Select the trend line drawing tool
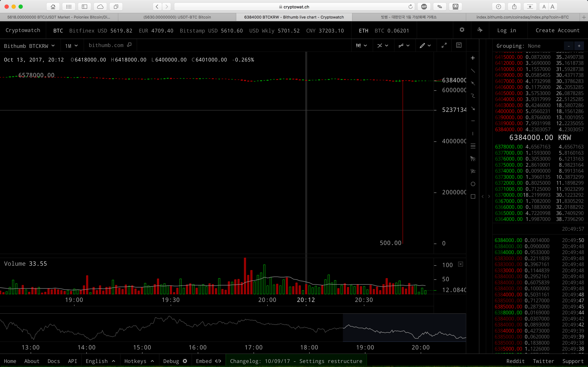The height and width of the screenshot is (367, 588). [x=473, y=71]
